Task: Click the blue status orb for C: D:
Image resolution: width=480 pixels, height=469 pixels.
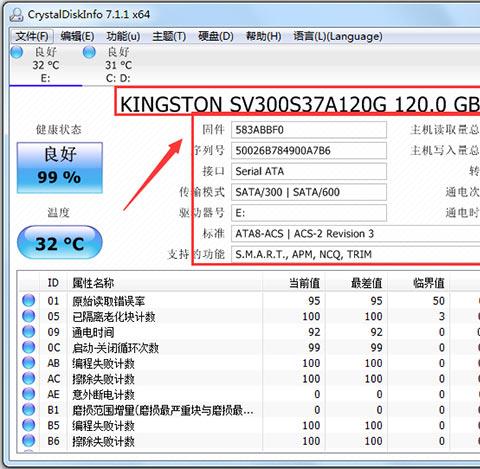Action: [89, 52]
